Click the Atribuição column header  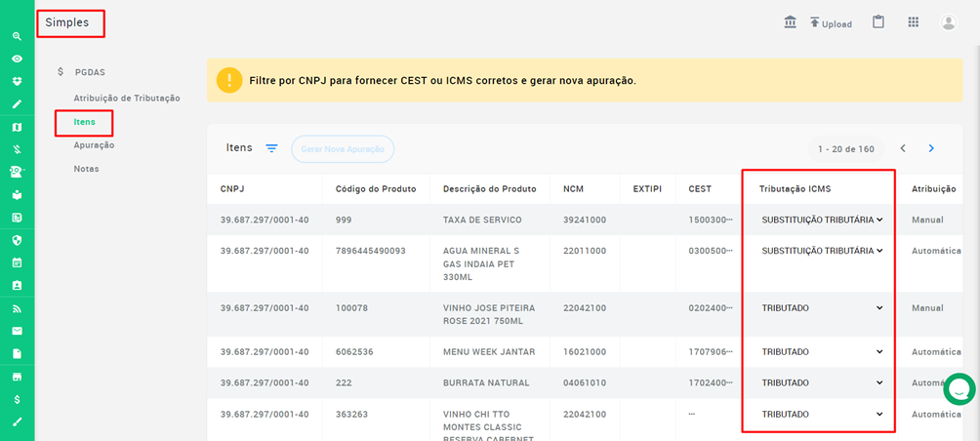point(934,189)
